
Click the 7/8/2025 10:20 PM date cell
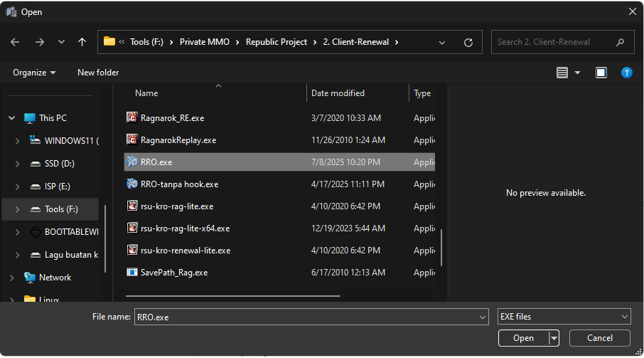coord(346,162)
